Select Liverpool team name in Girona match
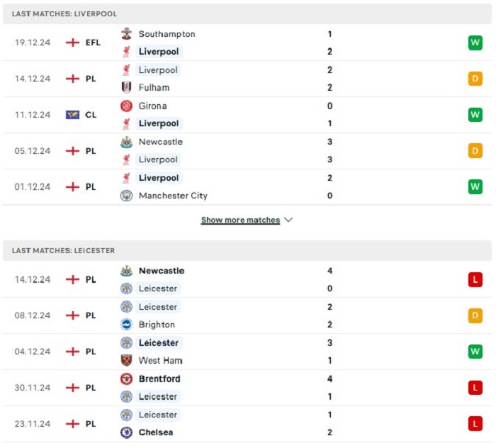Image resolution: width=496 pixels, height=448 pixels. [x=159, y=124]
